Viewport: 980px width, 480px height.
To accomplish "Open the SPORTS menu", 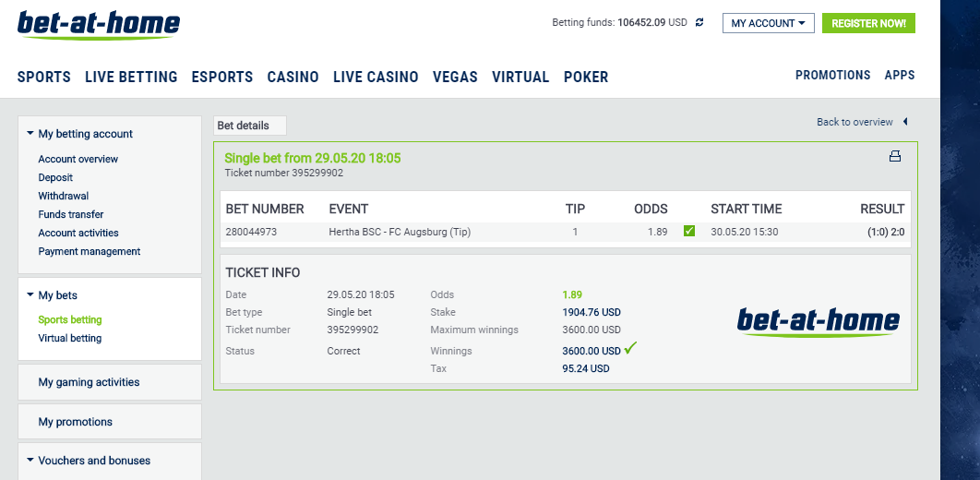I will tap(43, 77).
